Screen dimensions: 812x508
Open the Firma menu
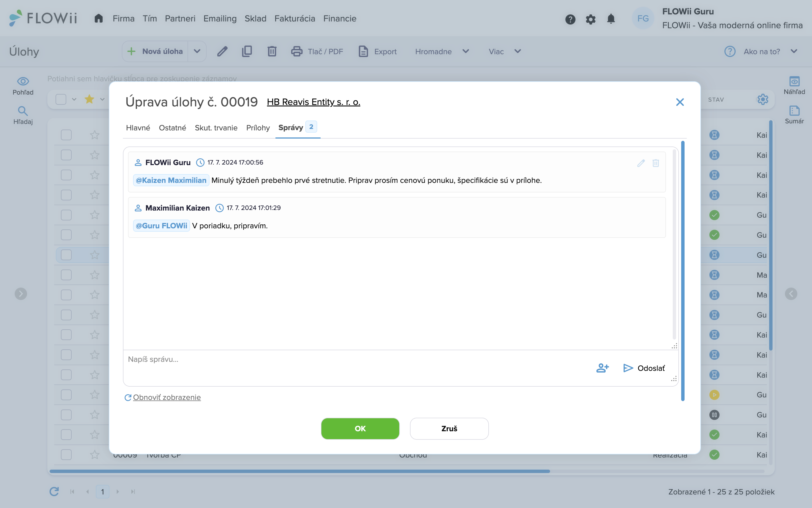click(x=123, y=18)
